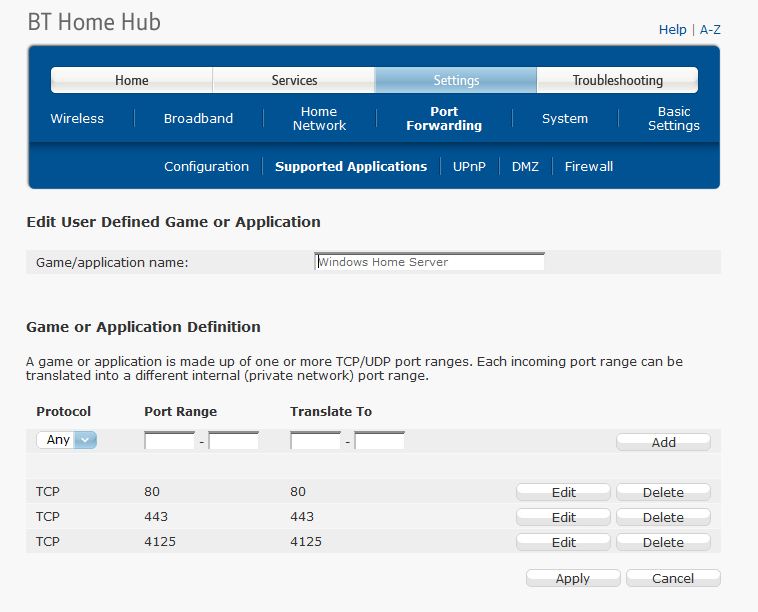
Task: Click the BT Home Hub title
Action: click(x=94, y=22)
